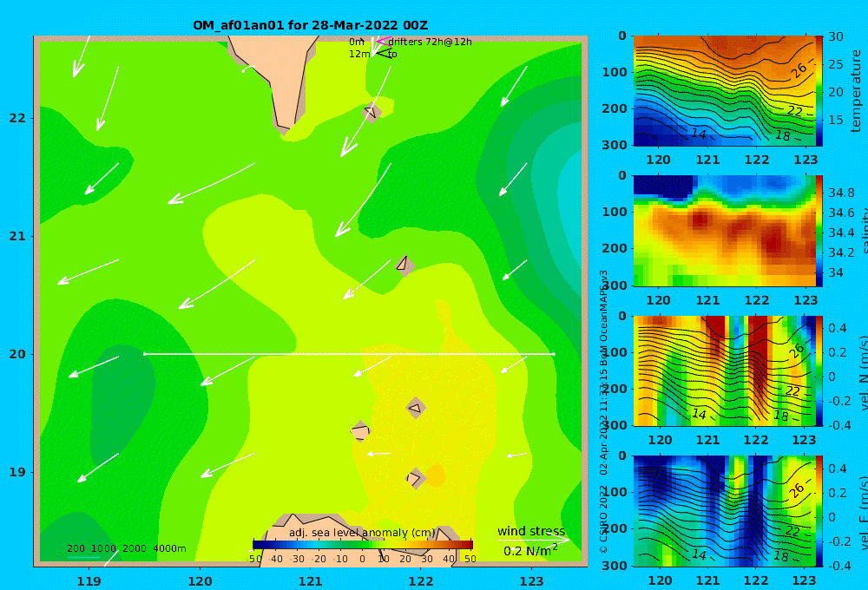
Task: Click the sea level anomaly colorbar
Action: pyautogui.click(x=363, y=545)
